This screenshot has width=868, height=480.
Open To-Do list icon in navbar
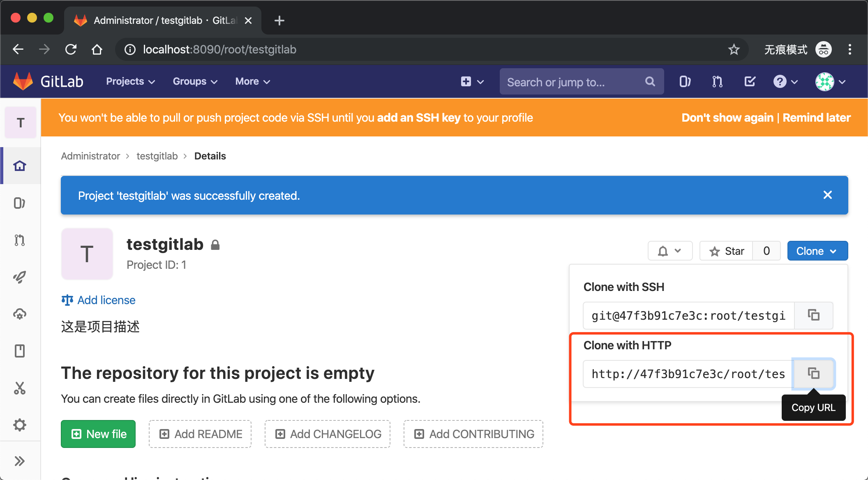(x=750, y=82)
